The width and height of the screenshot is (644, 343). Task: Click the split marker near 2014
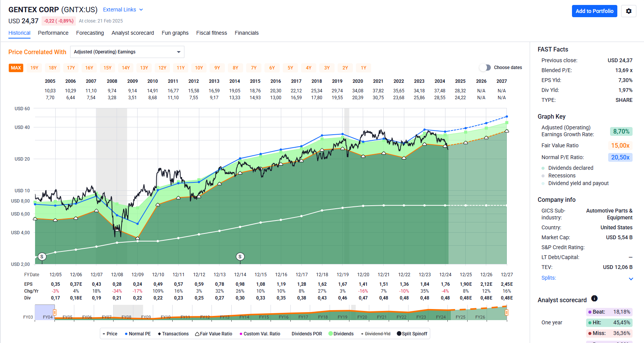tap(240, 256)
